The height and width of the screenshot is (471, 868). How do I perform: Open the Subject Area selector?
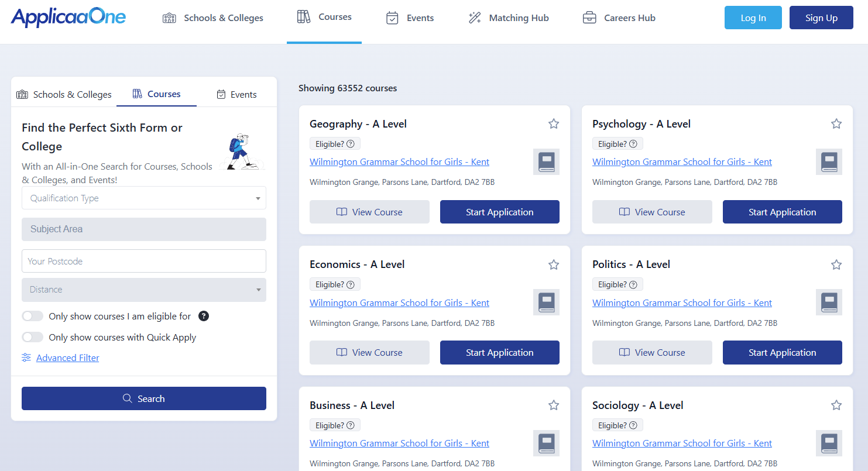pos(143,229)
